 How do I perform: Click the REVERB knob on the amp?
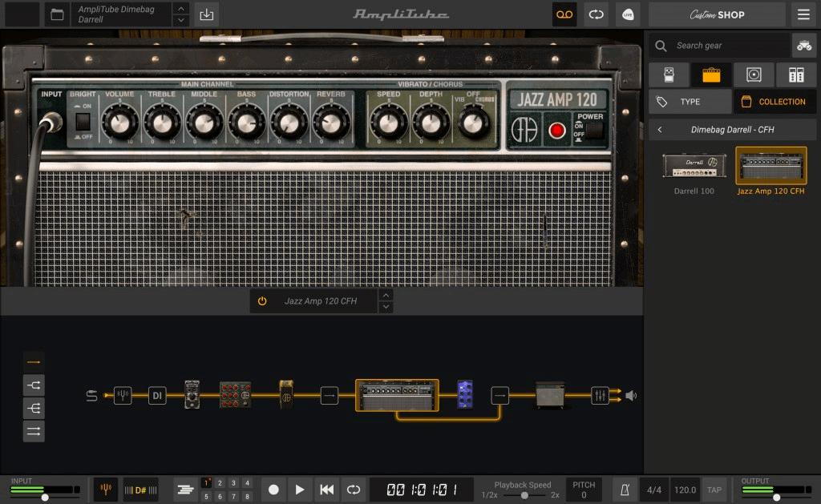[x=331, y=123]
